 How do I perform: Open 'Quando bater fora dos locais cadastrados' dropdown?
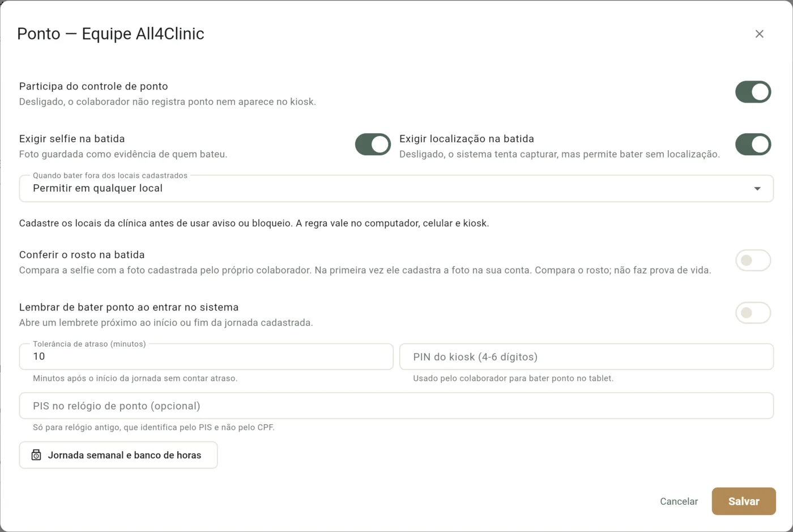396,189
